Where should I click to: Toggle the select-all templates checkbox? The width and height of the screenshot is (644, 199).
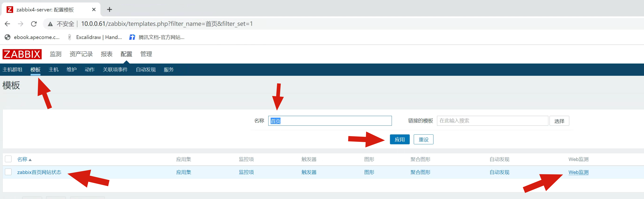(8, 159)
